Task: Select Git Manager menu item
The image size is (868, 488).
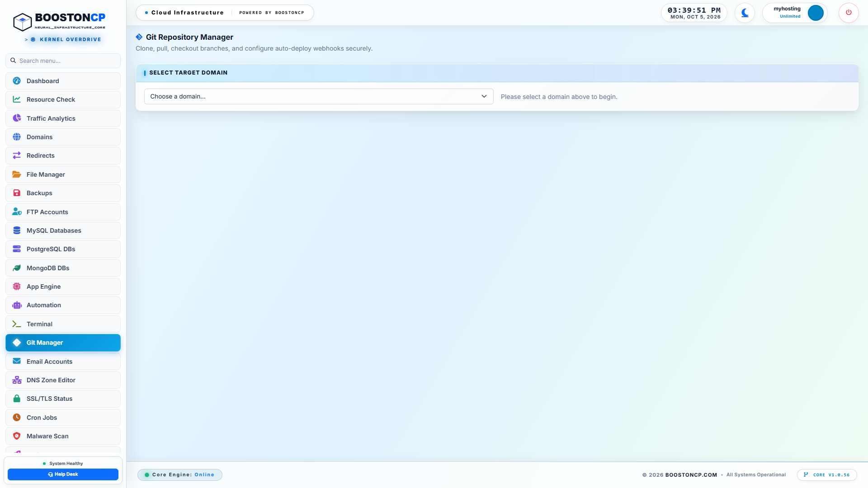Action: point(63,343)
